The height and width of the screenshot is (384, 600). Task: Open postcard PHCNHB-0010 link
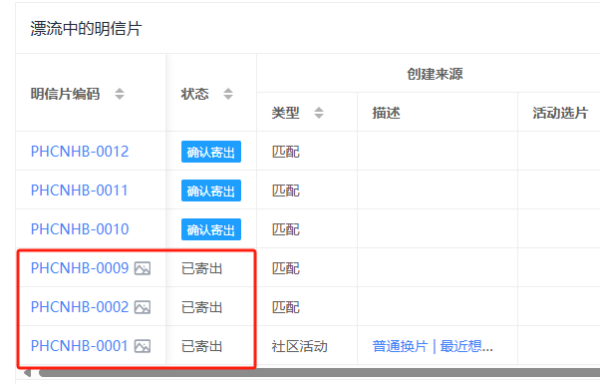80,229
